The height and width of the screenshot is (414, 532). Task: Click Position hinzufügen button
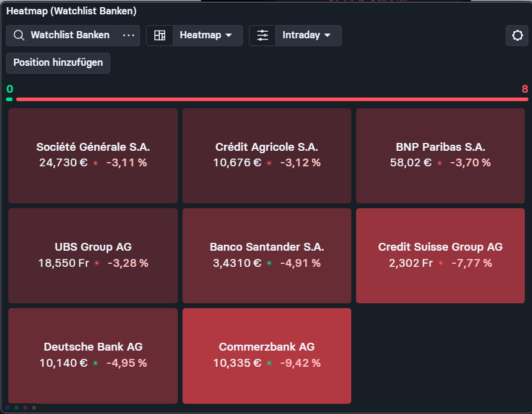click(58, 63)
